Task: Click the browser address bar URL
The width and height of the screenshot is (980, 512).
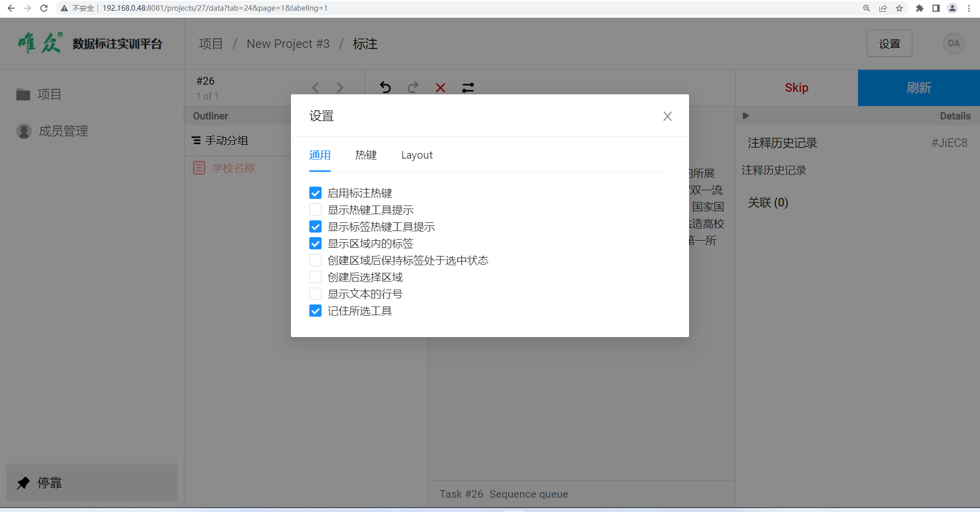Action: (214, 8)
